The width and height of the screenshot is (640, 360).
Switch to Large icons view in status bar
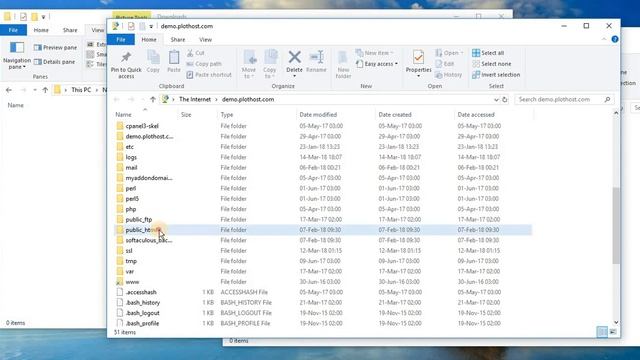point(613,332)
